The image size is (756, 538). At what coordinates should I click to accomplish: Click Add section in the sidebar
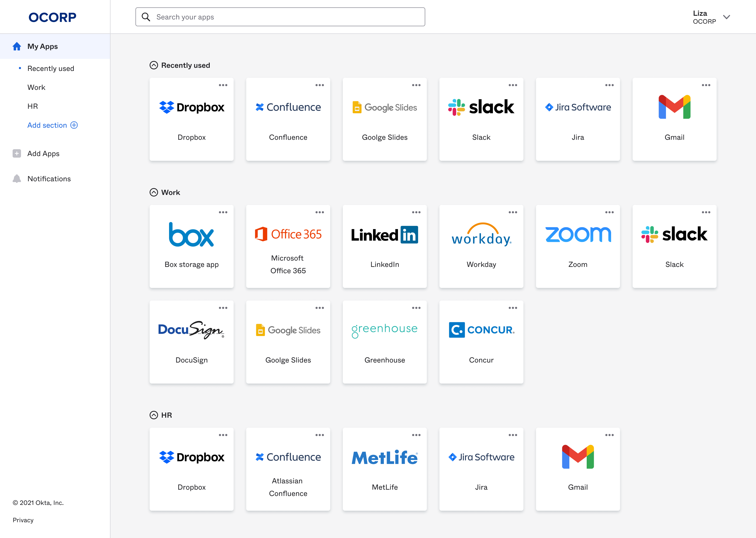[52, 125]
